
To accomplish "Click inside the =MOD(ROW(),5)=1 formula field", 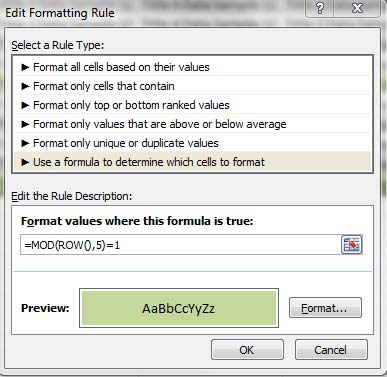I will [180, 245].
